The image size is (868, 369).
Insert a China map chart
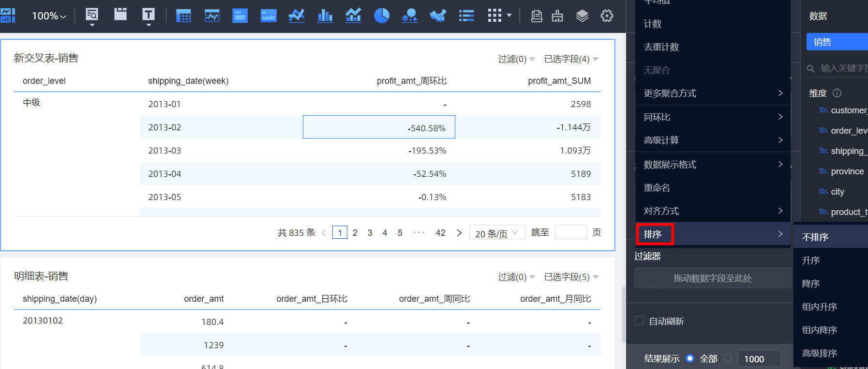[438, 16]
